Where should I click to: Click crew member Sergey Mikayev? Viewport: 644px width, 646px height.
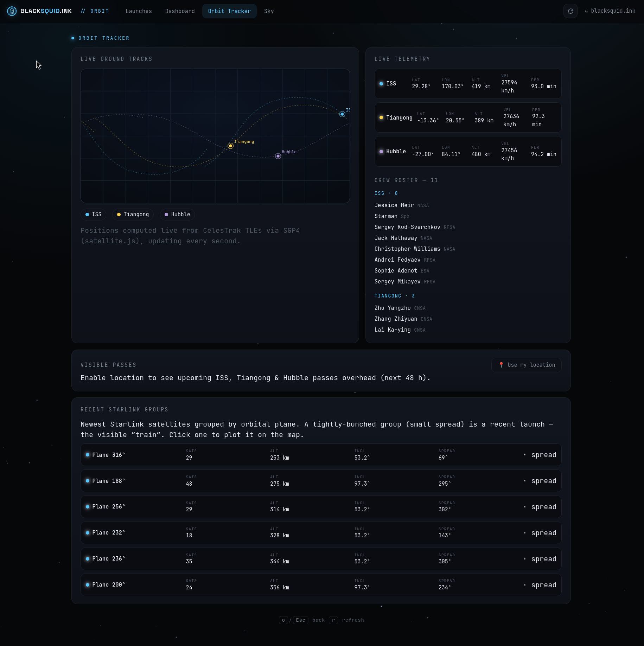tap(397, 282)
